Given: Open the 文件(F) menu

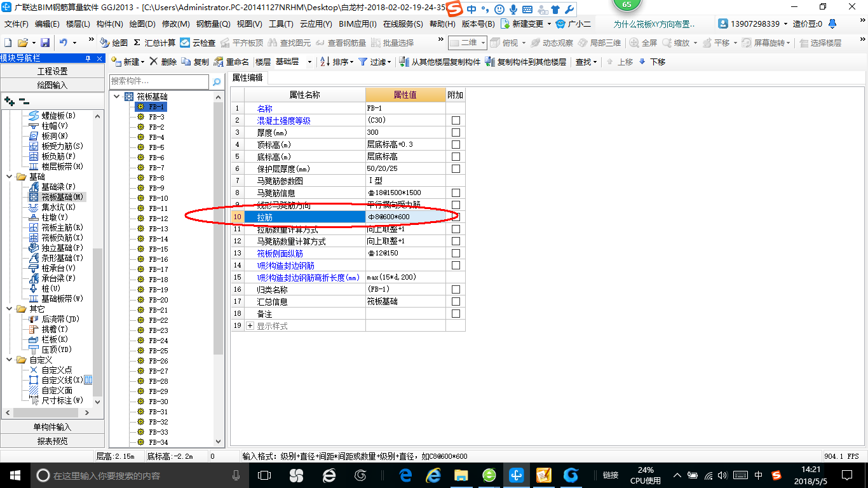Looking at the screenshot, I should tap(17, 24).
